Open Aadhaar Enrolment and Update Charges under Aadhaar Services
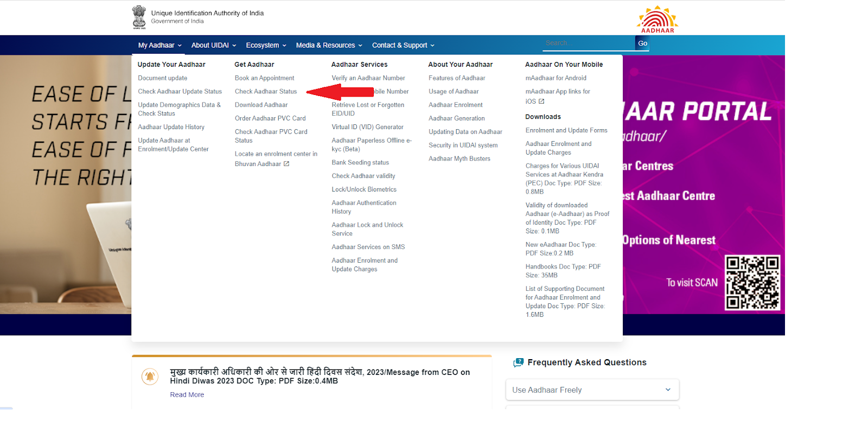The width and height of the screenshot is (868, 433). click(x=365, y=265)
